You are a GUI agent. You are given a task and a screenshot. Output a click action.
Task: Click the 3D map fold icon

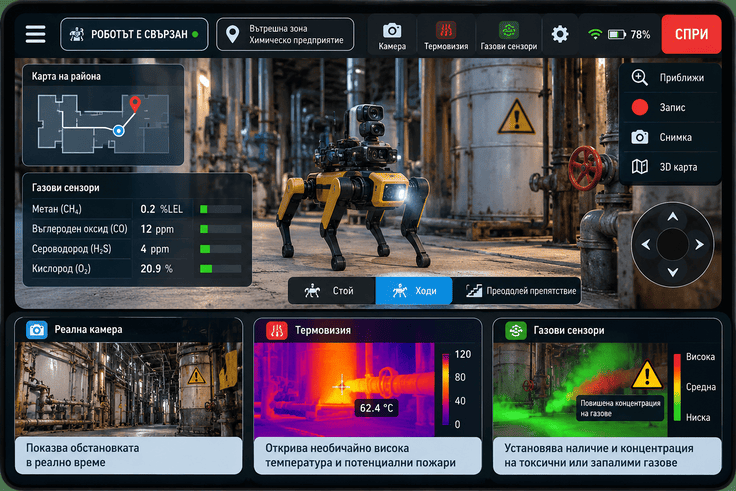(639, 167)
